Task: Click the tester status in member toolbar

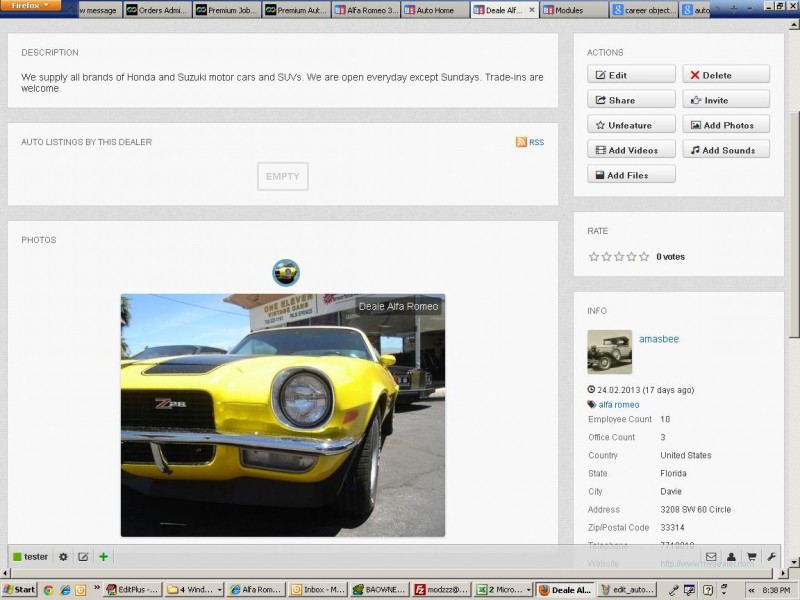Action: pyautogui.click(x=30, y=557)
